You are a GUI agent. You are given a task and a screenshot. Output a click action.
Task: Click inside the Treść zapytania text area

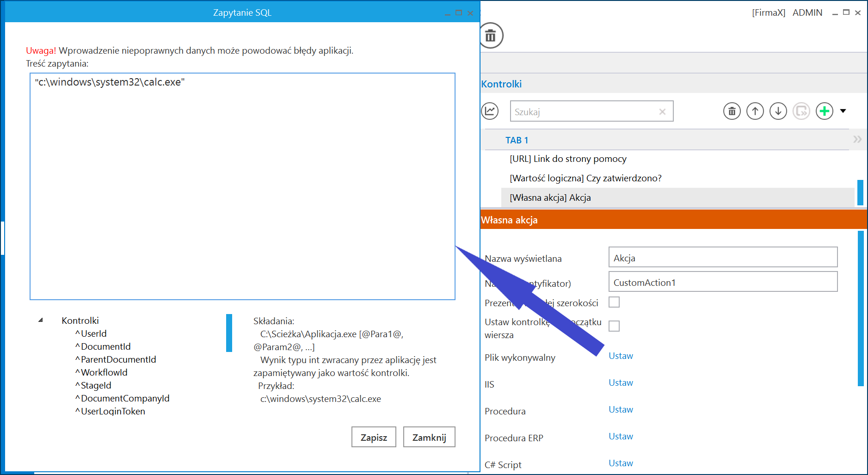click(242, 186)
